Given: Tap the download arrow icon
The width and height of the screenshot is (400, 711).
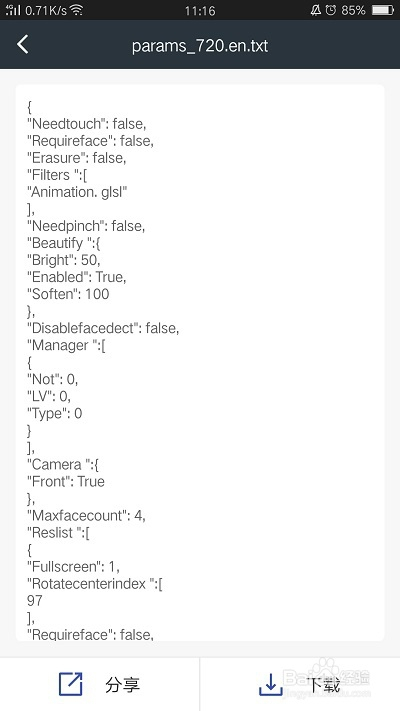Looking at the screenshot, I should pyautogui.click(x=270, y=684).
